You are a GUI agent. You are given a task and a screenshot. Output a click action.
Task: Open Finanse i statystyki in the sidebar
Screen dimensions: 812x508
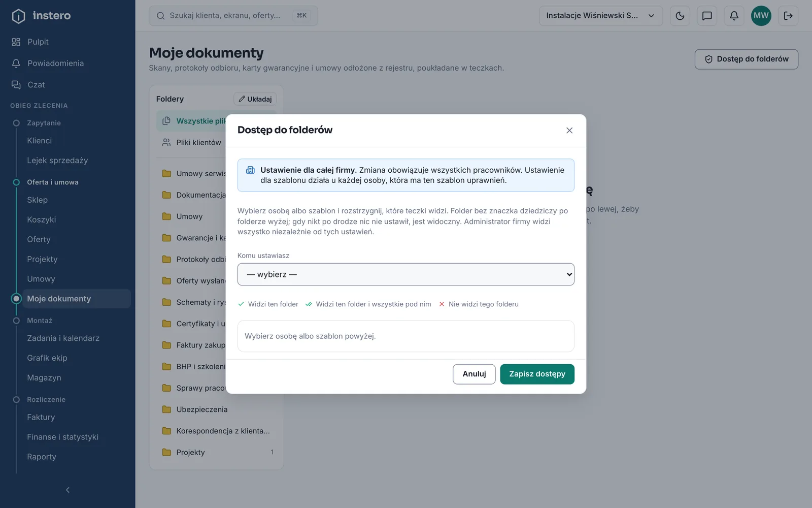(x=63, y=437)
